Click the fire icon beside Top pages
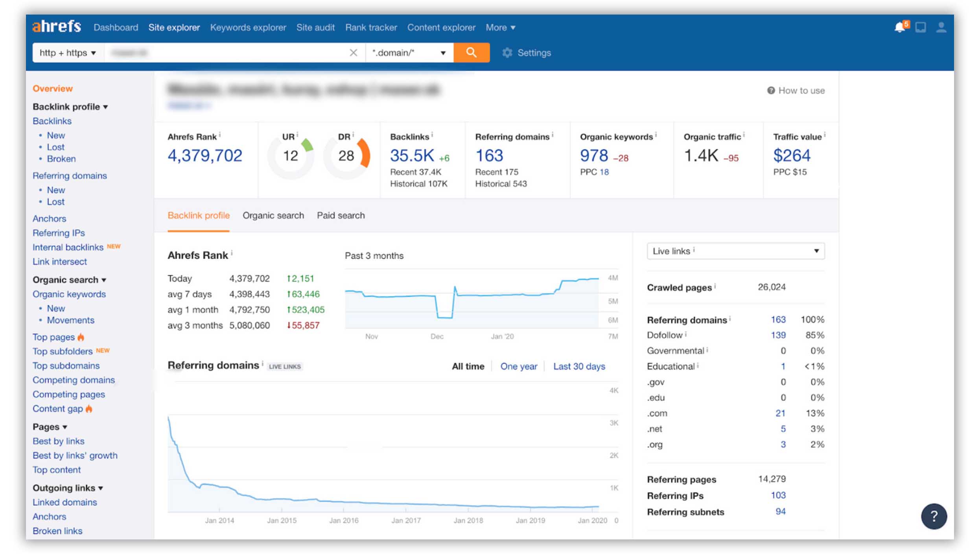The height and width of the screenshot is (554, 980). [x=81, y=337]
